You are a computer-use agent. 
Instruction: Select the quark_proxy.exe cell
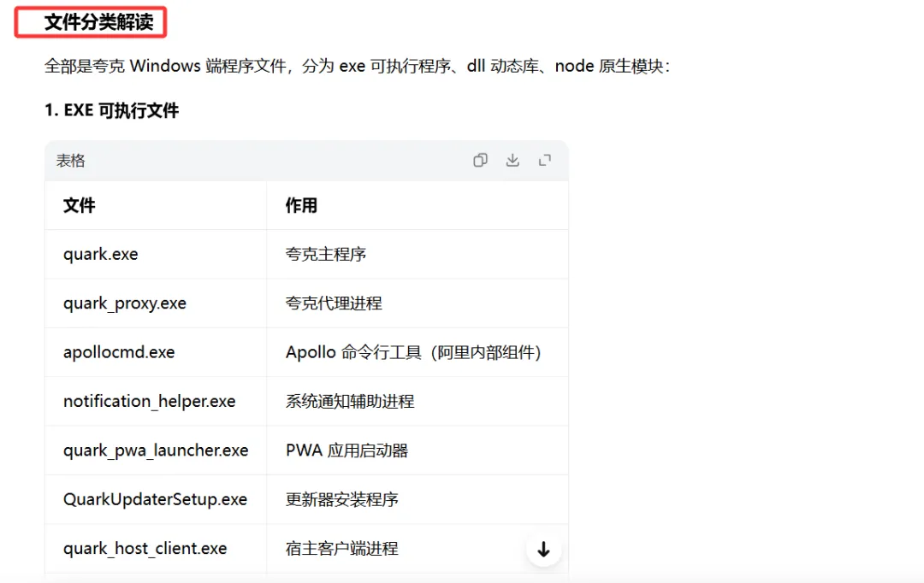point(156,303)
